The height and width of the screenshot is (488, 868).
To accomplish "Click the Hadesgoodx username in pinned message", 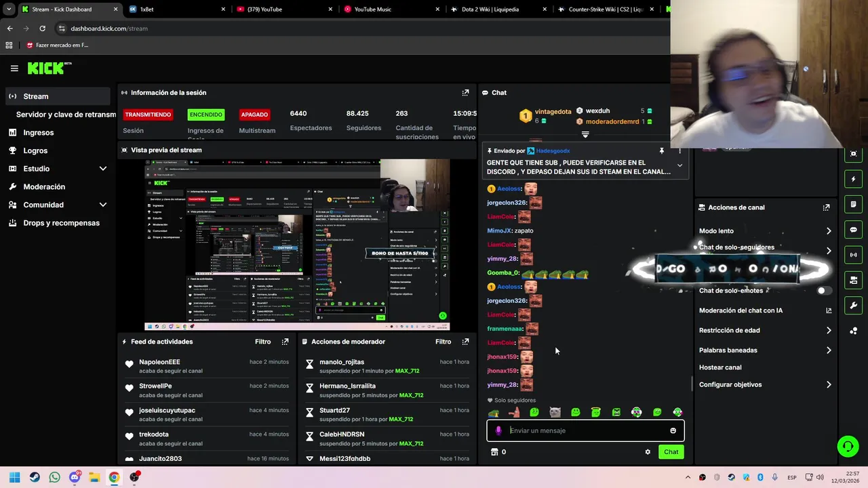I will pyautogui.click(x=552, y=151).
